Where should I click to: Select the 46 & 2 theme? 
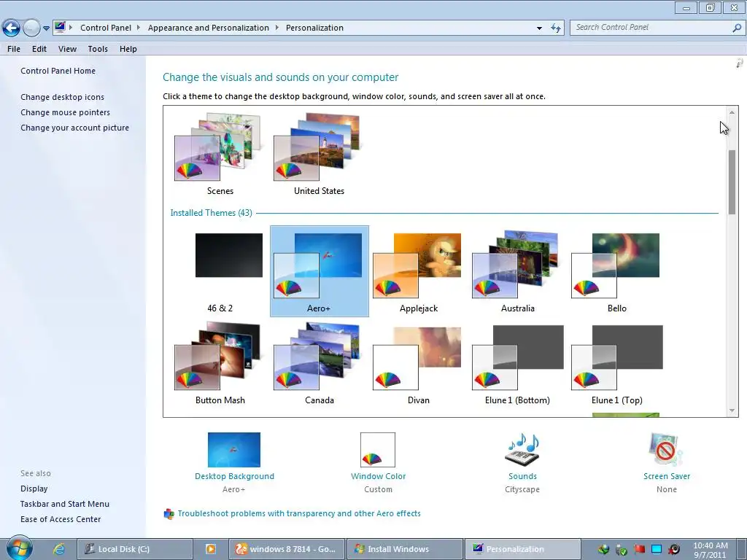[220, 271]
